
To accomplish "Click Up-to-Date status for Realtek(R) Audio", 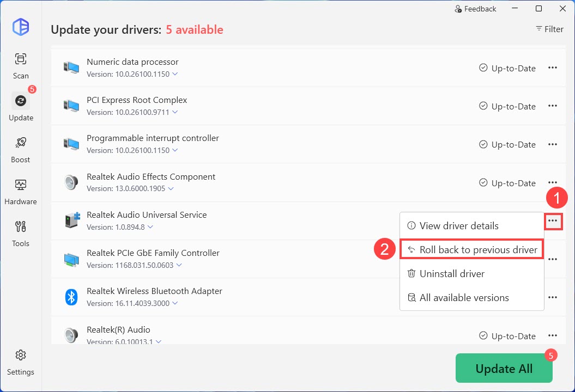I will [x=507, y=336].
